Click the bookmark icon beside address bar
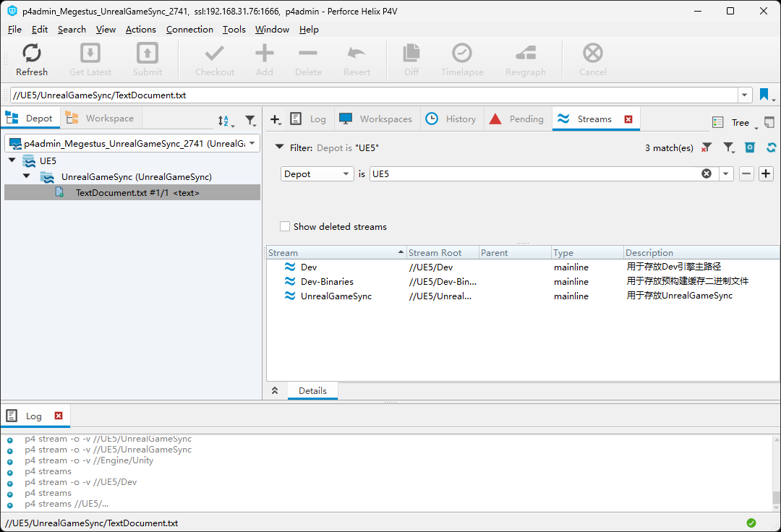Image resolution: width=781 pixels, height=532 pixels. pos(764,95)
